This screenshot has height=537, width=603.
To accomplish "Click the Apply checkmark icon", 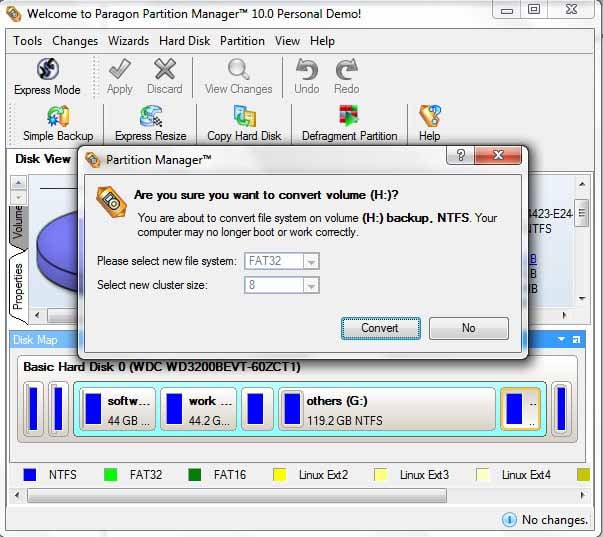I will click(120, 69).
